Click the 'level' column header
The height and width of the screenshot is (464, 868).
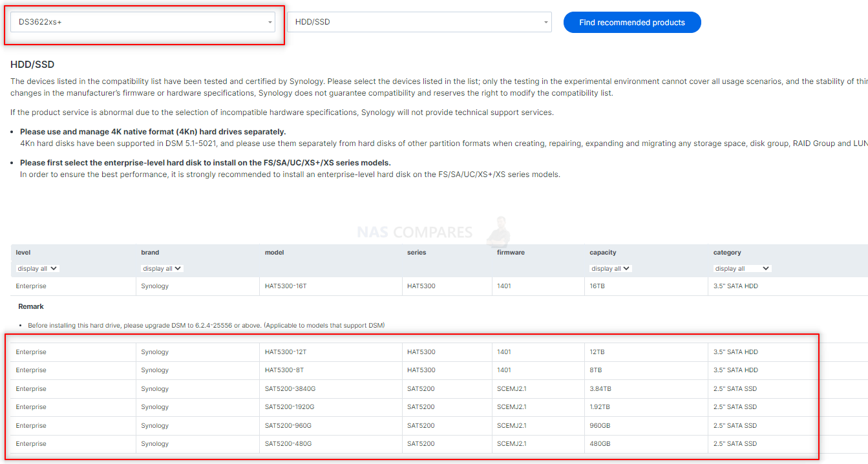[x=23, y=253]
